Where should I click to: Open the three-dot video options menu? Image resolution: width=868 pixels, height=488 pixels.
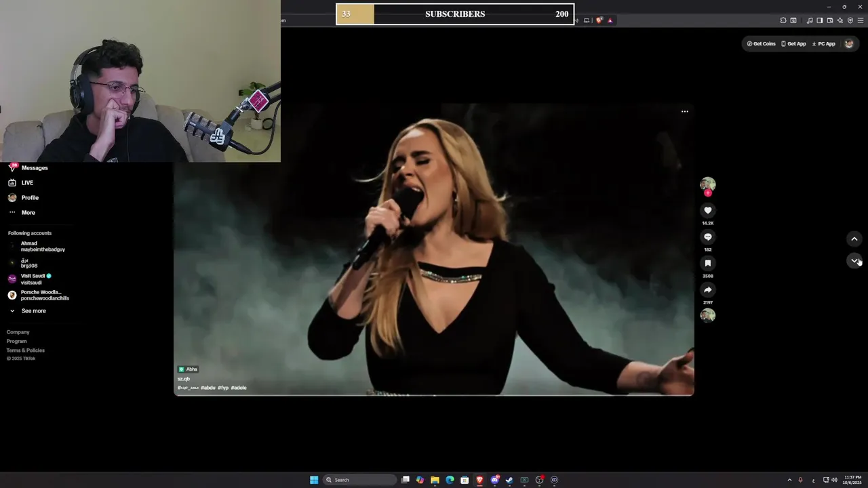685,112
